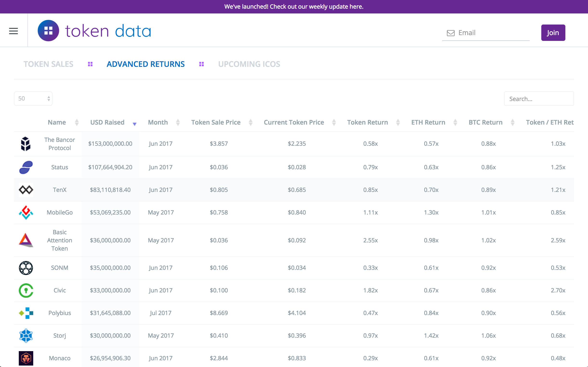Open the UPCOMING ICOS tab
Screen dimensions: 588x367
point(249,64)
